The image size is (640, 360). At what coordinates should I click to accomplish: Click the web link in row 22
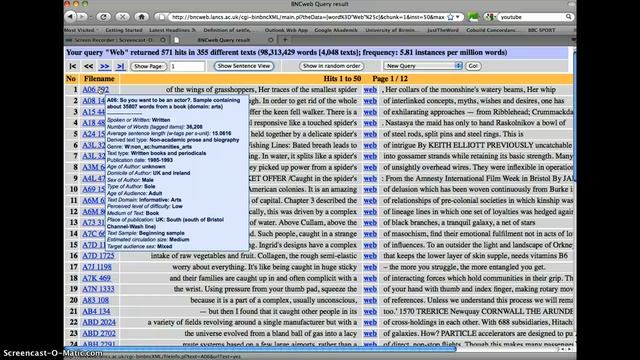[370, 322]
